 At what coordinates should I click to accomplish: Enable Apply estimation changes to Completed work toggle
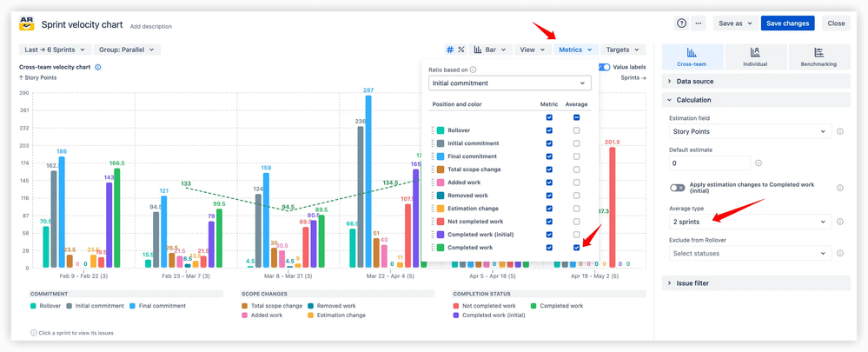pyautogui.click(x=678, y=188)
